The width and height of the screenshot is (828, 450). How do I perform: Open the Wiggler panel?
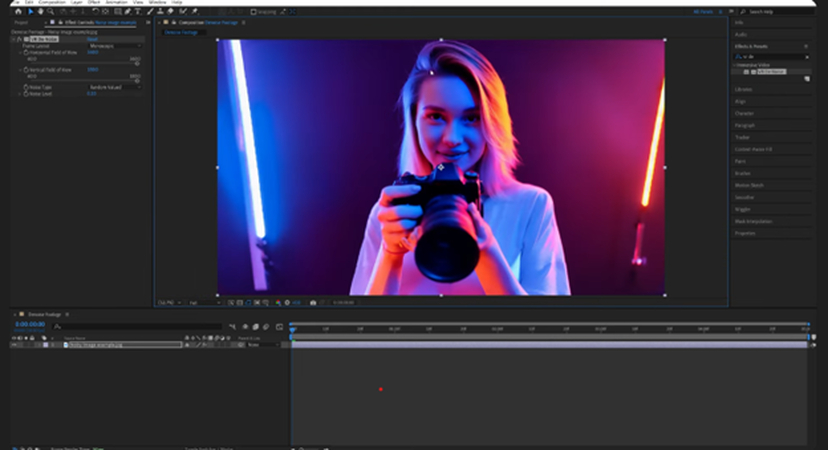742,209
